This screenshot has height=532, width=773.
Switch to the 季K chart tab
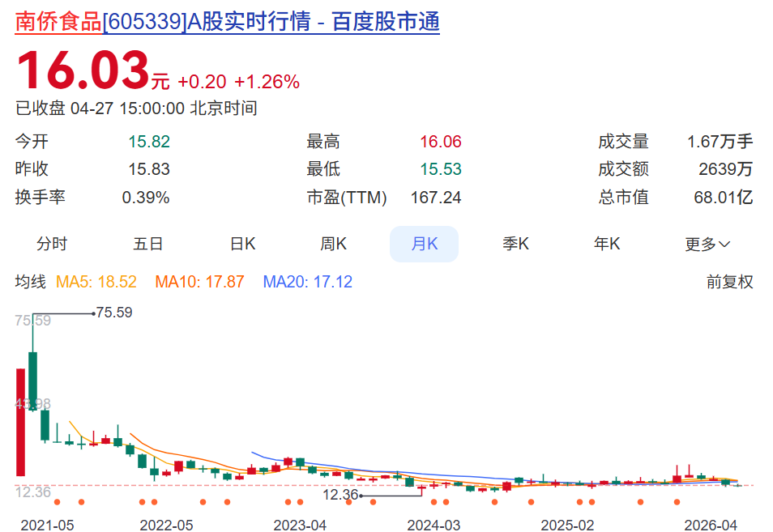click(x=515, y=244)
